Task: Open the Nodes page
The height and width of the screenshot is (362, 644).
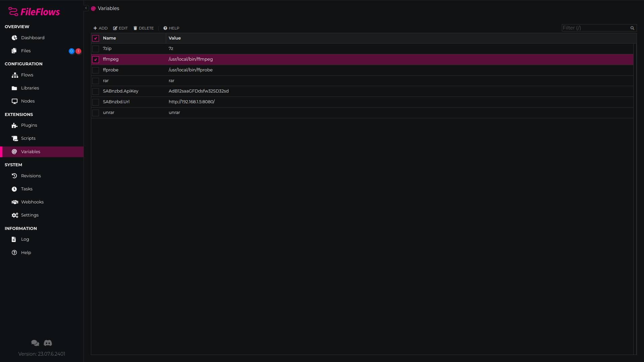Action: click(x=28, y=101)
